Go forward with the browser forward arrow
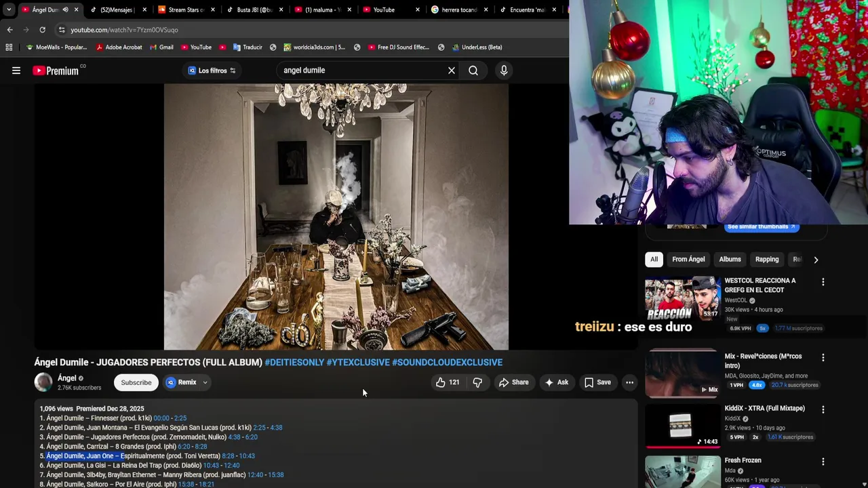This screenshot has width=868, height=488. point(26,30)
